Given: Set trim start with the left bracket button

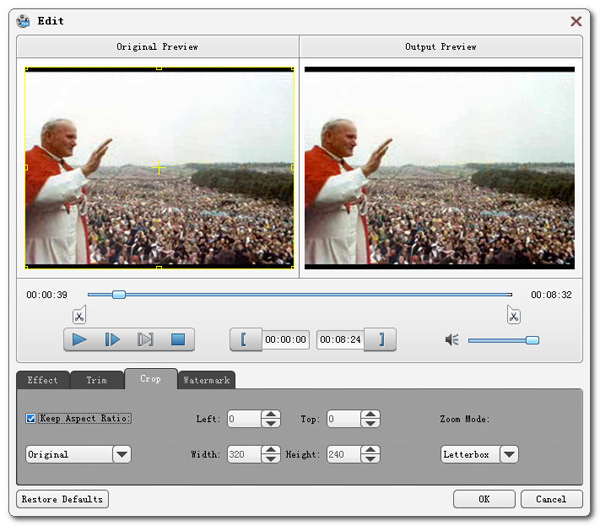Looking at the screenshot, I should click(x=246, y=339).
